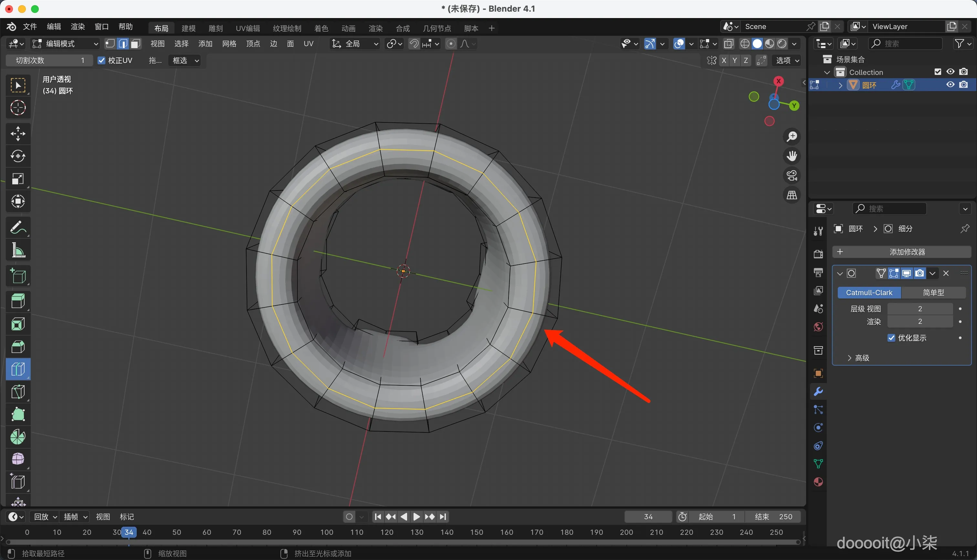
Task: Open the 编辑模式 mode dropdown
Action: pyautogui.click(x=65, y=44)
